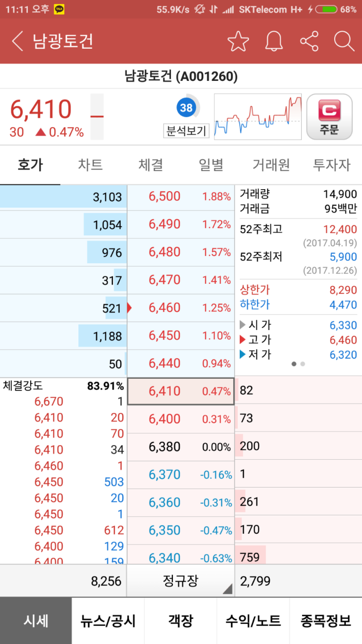Open 종목정보 from the bottom menu

click(x=325, y=621)
